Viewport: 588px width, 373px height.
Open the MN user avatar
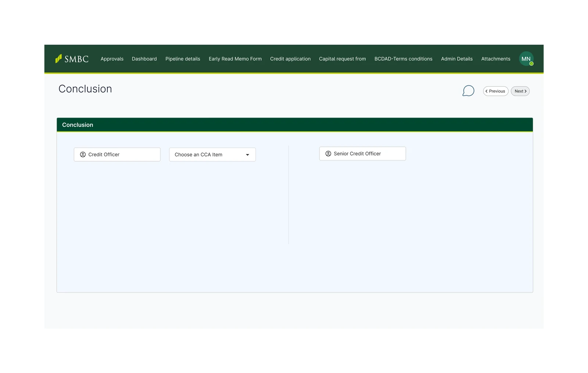point(526,59)
